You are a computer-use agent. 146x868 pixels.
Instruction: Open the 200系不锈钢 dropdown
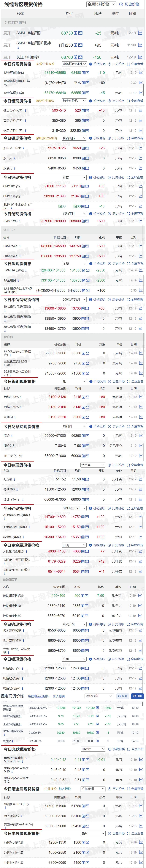[74, 300]
